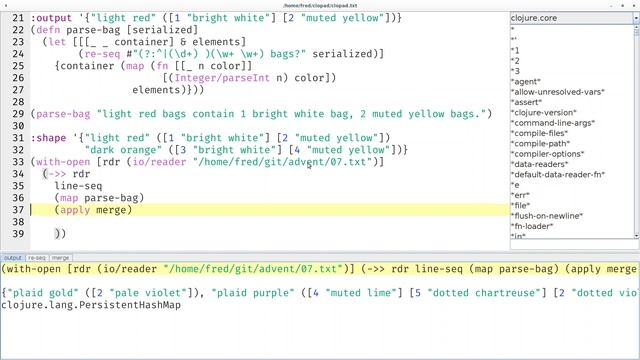The image size is (640, 360).
Task: Place cursor on 'parse-bag' in defn line
Action: point(93,30)
